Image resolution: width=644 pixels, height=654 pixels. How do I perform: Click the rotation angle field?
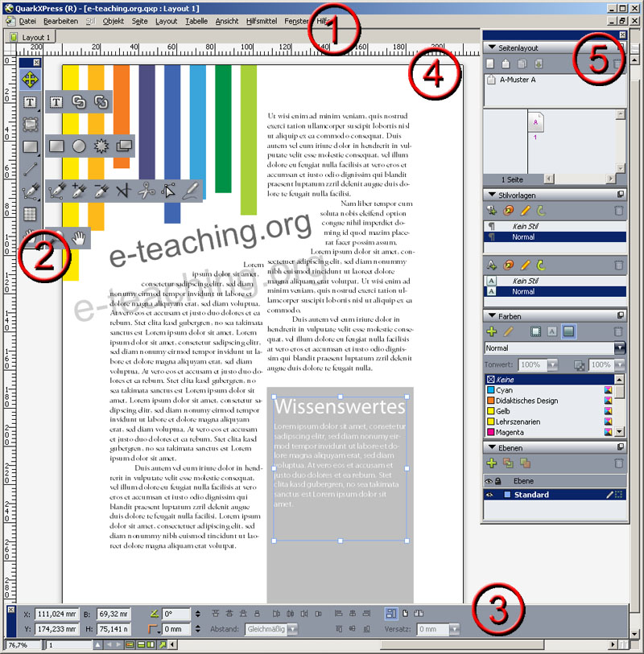[x=176, y=614]
